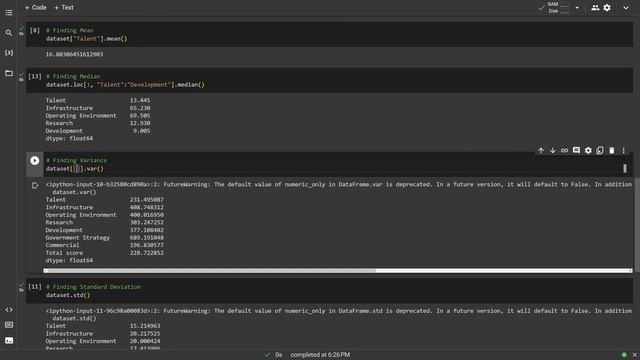Open more cell actions three-dot menu
Viewport: 640px width, 360px height.
point(623,151)
